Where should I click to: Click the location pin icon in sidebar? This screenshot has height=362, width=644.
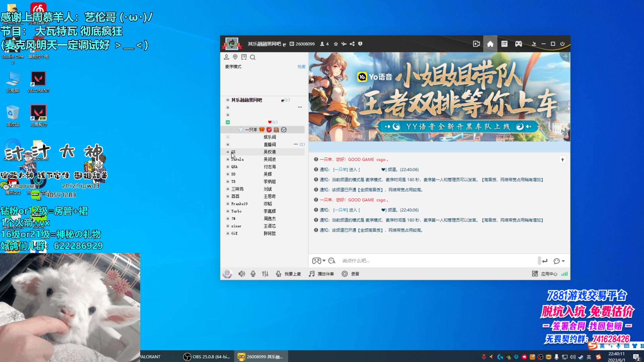235,57
